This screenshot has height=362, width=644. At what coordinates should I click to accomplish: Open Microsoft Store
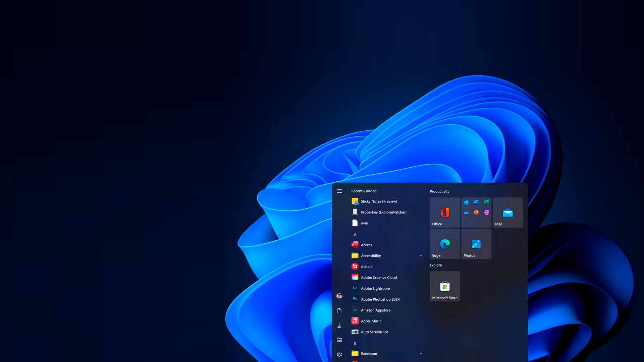click(445, 286)
